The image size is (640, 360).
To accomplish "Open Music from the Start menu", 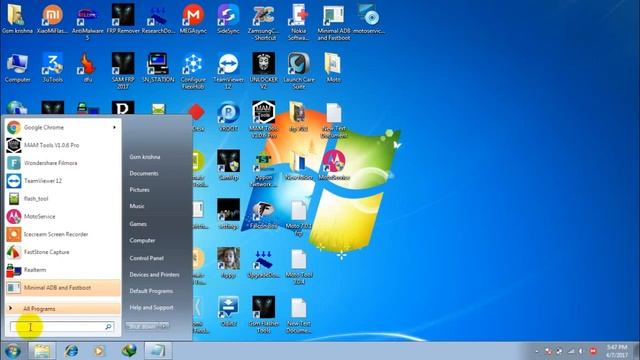I will 137,206.
